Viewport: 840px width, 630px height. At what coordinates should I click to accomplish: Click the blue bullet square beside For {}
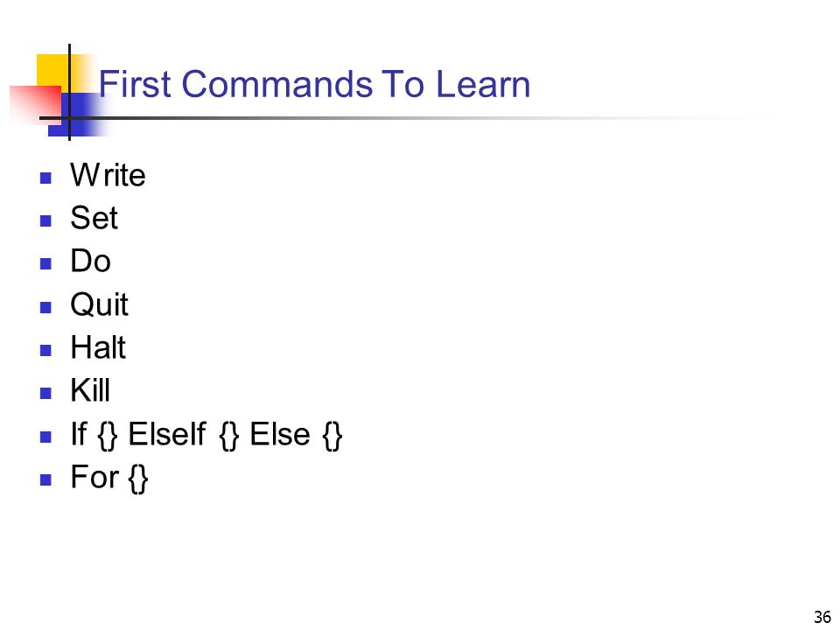(45, 479)
